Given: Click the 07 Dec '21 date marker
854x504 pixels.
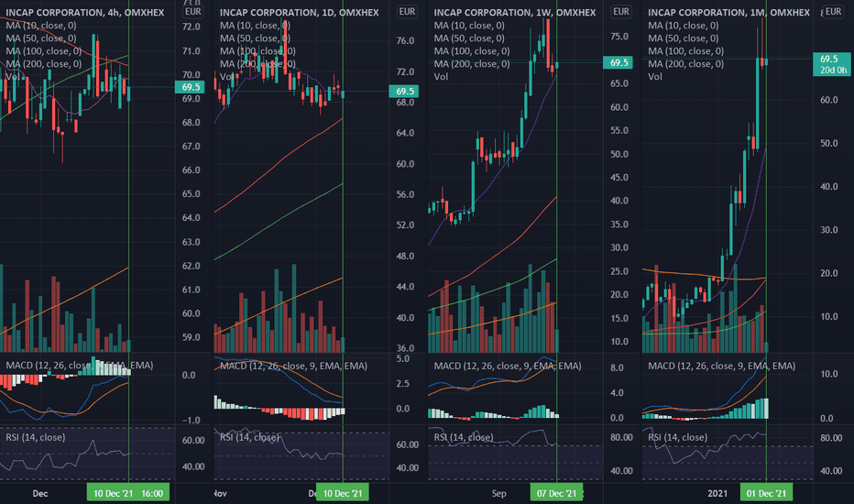Looking at the screenshot, I should click(556, 493).
